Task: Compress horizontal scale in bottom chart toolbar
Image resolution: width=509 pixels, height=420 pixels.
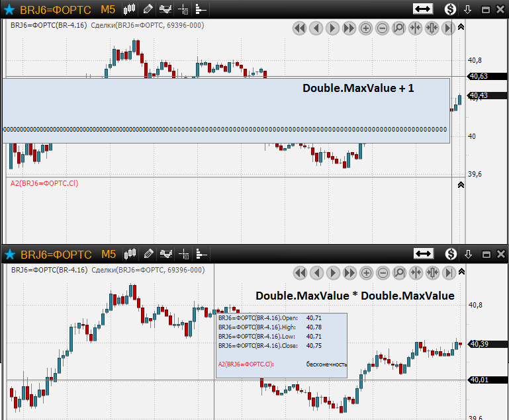Action: [x=416, y=273]
